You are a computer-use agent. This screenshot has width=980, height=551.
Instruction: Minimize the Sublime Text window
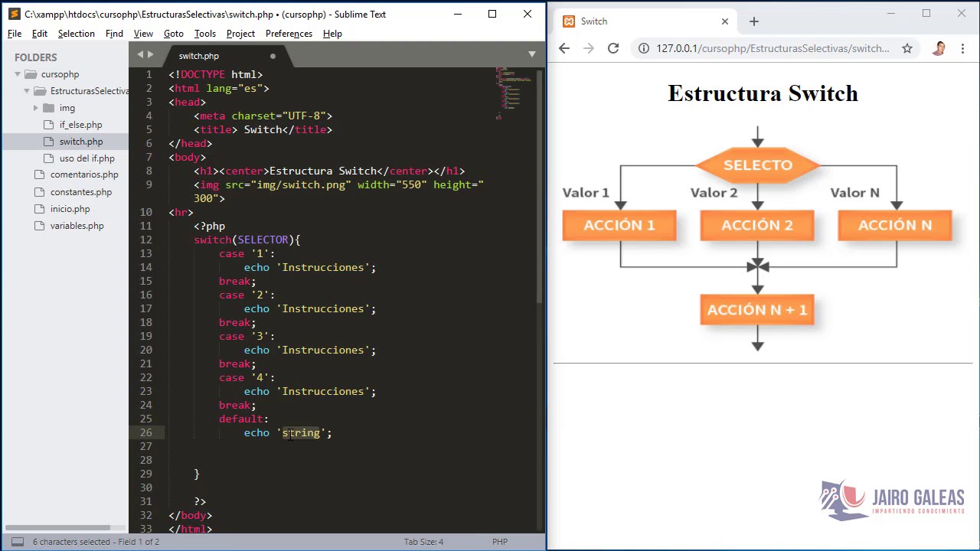click(x=457, y=14)
